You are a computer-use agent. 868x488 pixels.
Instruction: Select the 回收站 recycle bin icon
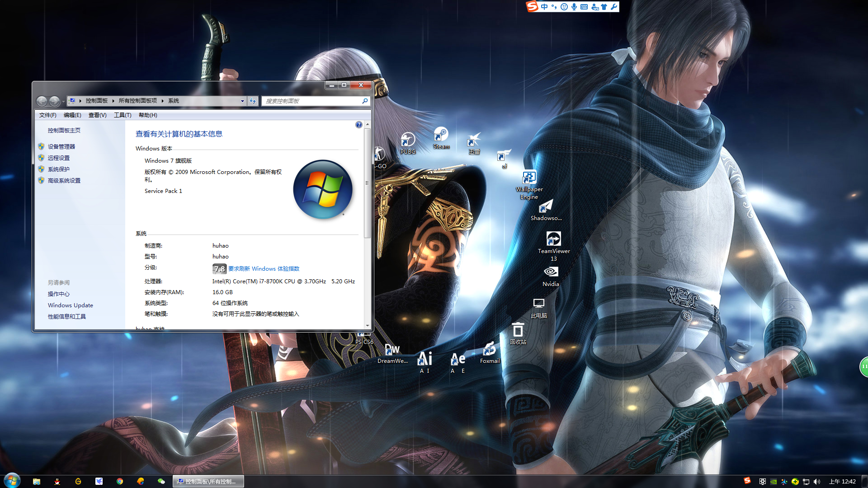(x=518, y=333)
